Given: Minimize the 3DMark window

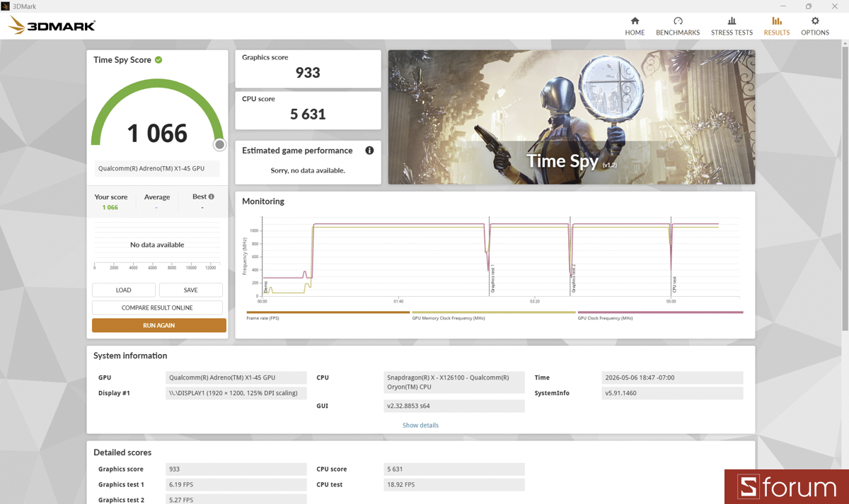Looking at the screenshot, I should [x=785, y=6].
